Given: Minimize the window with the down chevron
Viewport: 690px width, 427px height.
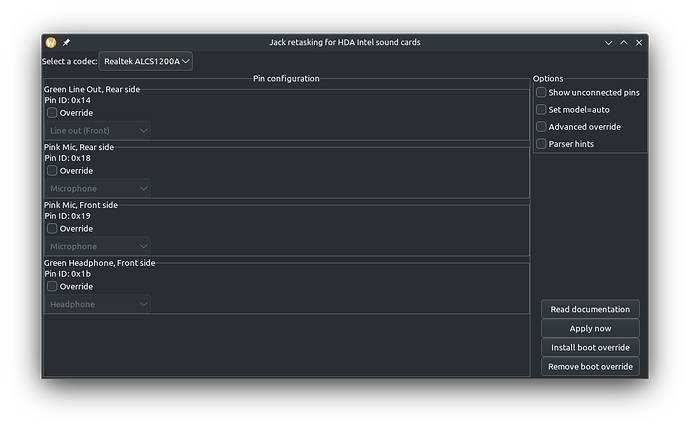Looking at the screenshot, I should tap(608, 43).
